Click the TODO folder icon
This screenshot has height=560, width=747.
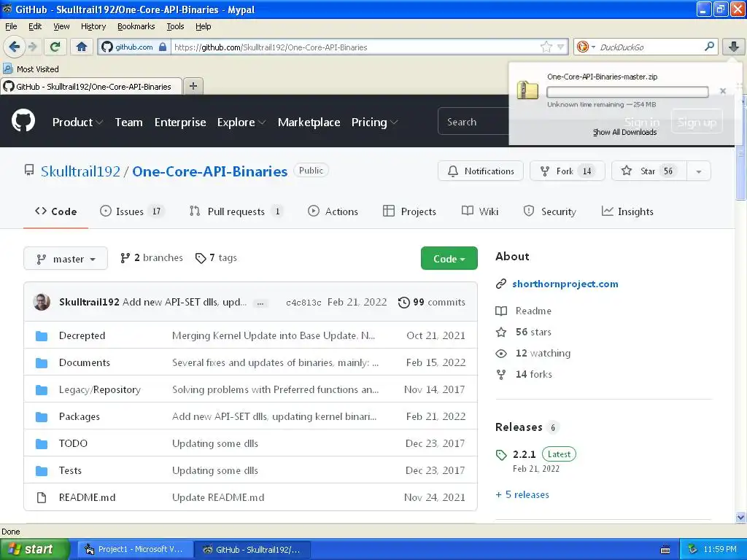coord(42,444)
